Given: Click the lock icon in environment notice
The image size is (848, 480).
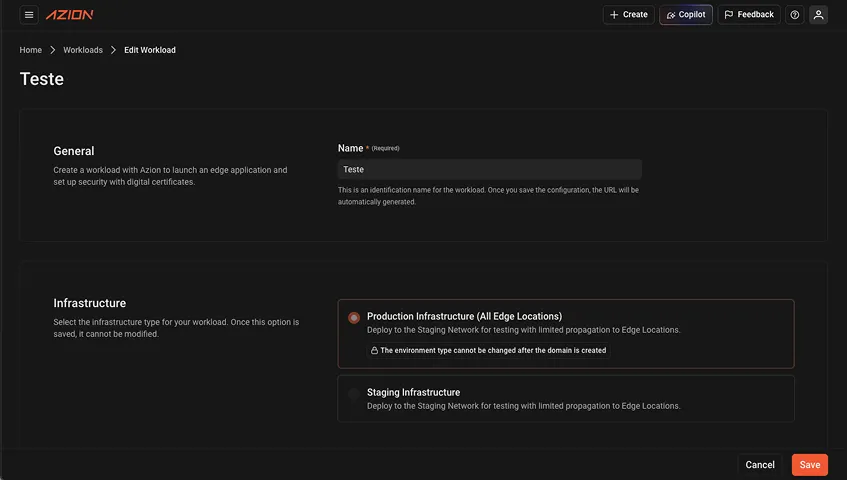Looking at the screenshot, I should tap(375, 351).
